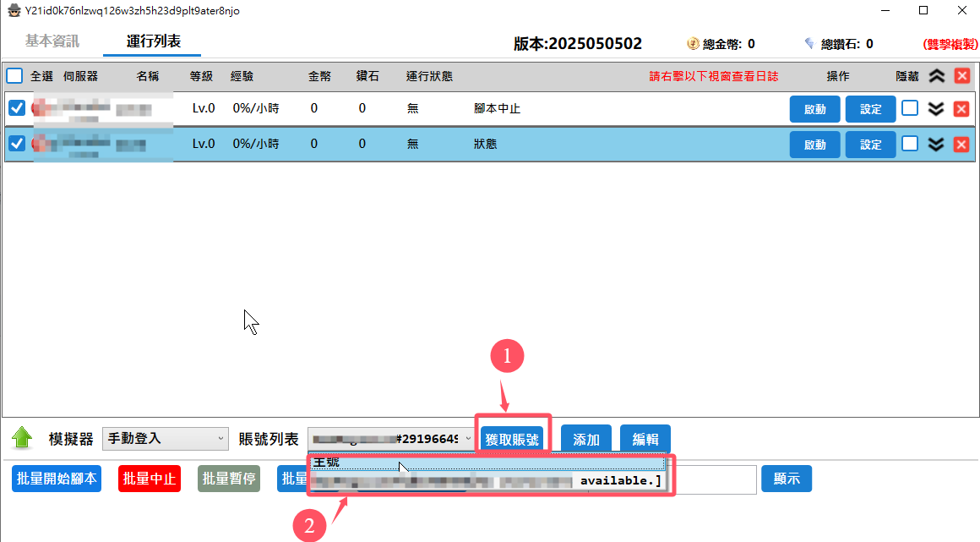
Task: Toggle the 全選 select-all checkbox
Action: [x=15, y=76]
